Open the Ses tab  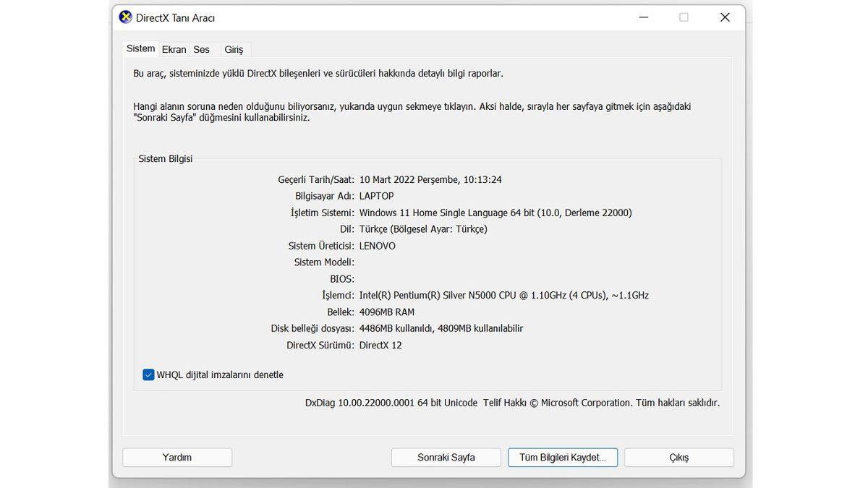click(201, 50)
